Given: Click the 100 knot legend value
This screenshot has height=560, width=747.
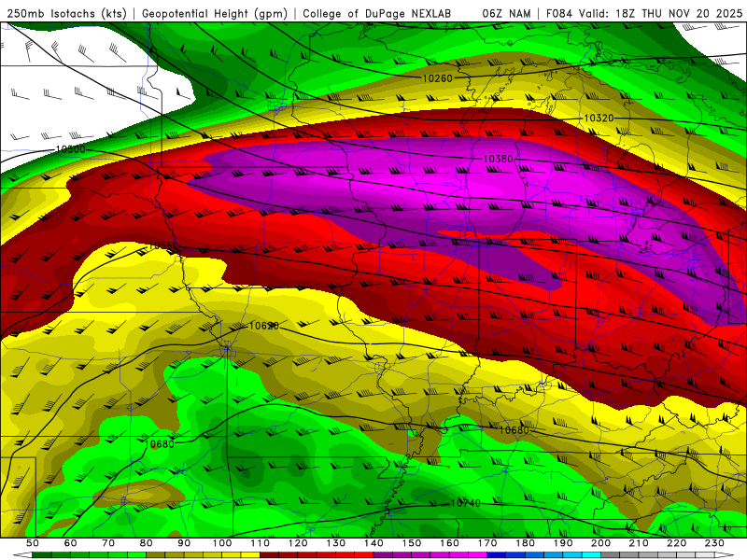Looking at the screenshot, I should (222, 543).
